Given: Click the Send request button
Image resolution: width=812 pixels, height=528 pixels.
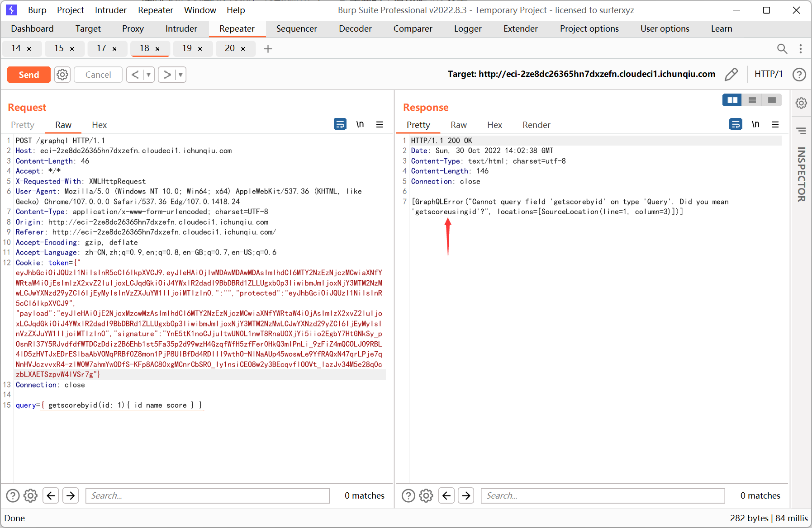Looking at the screenshot, I should pyautogui.click(x=29, y=75).
